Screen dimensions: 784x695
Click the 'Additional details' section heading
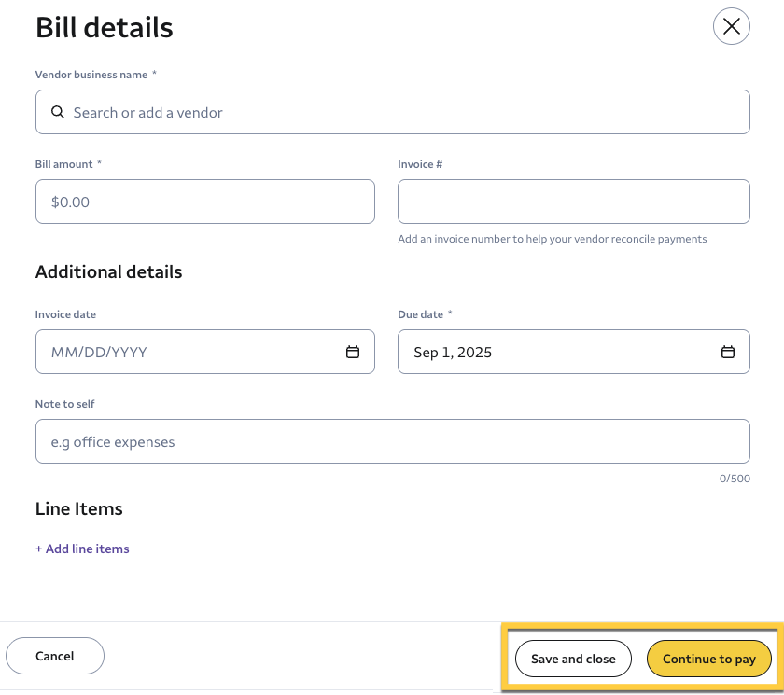(108, 271)
